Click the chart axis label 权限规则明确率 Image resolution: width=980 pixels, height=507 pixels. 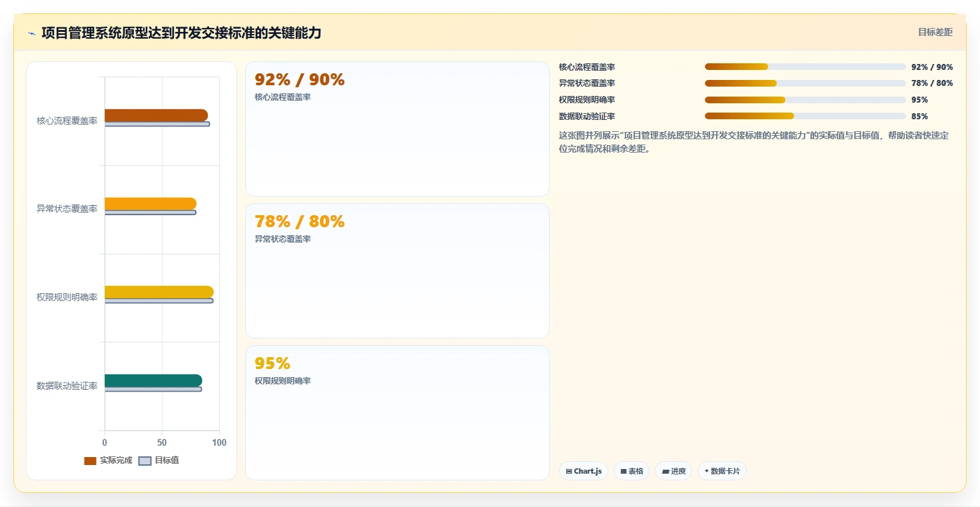point(67,297)
